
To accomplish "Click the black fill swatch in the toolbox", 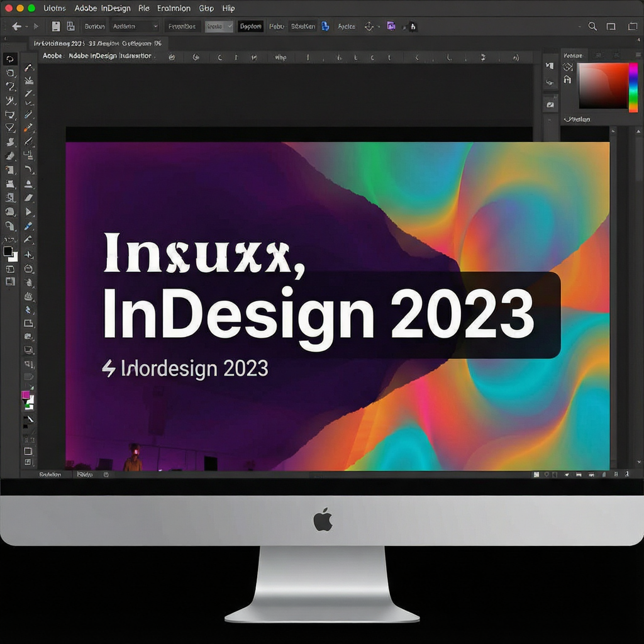I will coord(8,252).
